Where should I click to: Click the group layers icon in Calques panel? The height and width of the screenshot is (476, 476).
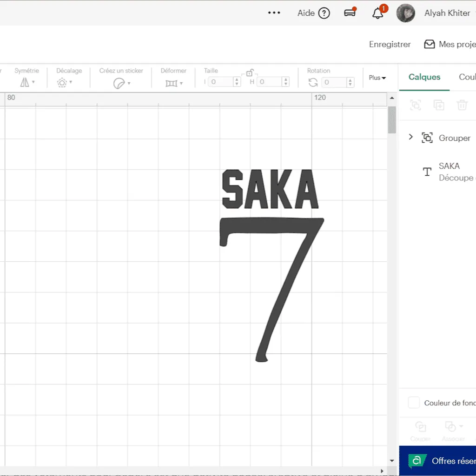415,105
